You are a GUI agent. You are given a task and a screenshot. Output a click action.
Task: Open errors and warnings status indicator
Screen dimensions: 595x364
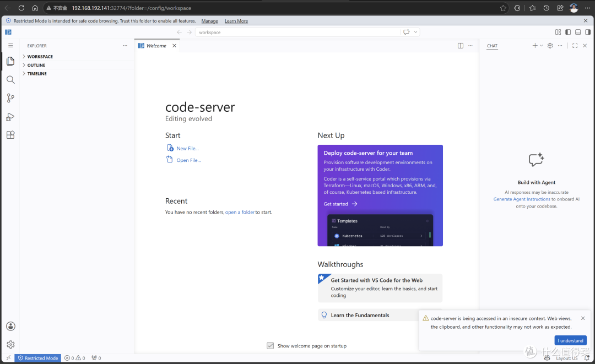75,358
